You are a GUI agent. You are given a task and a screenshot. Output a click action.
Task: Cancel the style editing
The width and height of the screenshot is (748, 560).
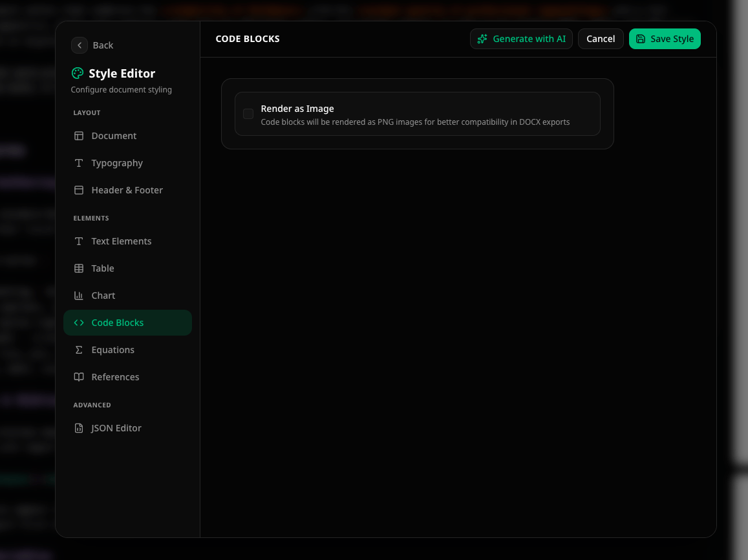tap(601, 39)
